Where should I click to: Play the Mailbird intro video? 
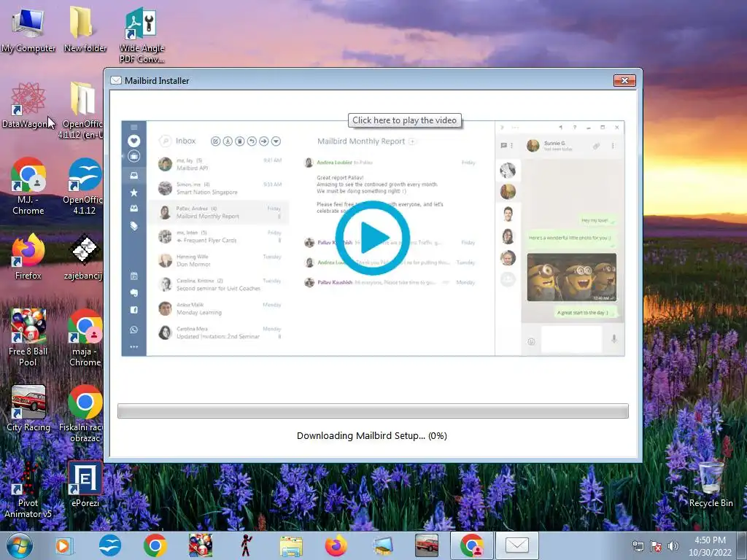point(372,238)
